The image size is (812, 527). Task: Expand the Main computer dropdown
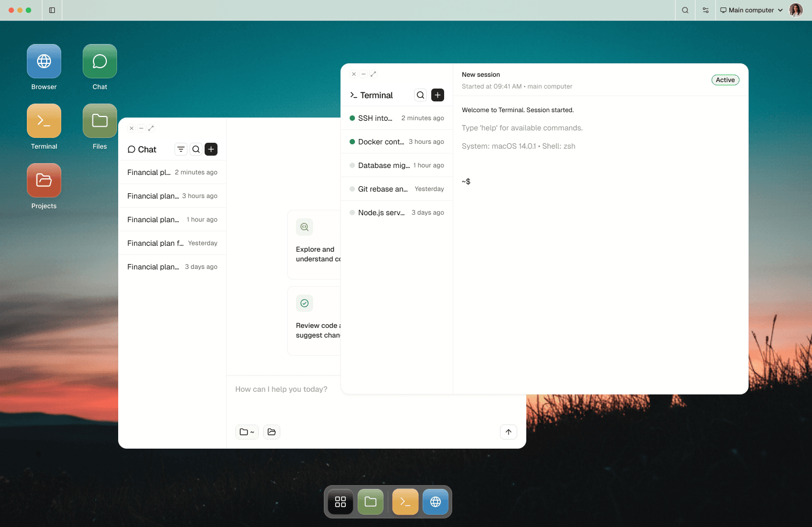click(x=751, y=10)
